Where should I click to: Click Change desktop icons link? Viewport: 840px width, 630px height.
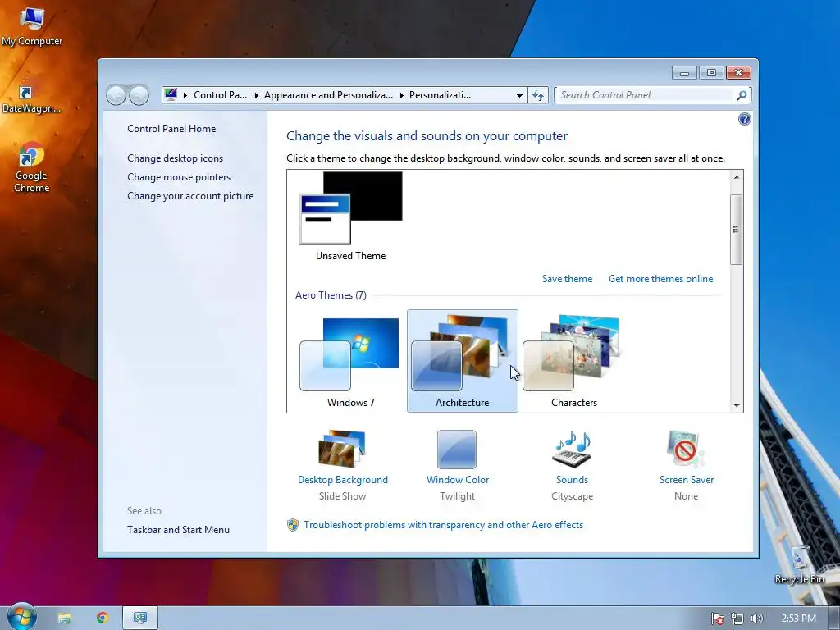tap(176, 158)
